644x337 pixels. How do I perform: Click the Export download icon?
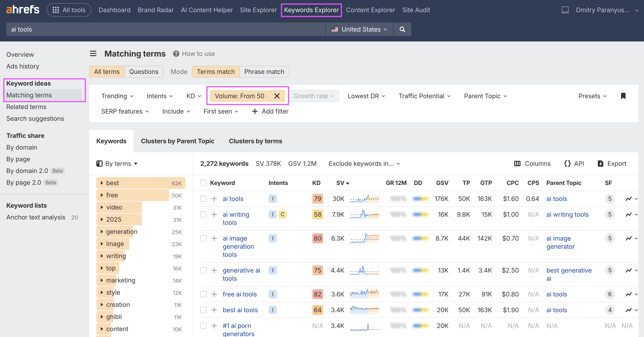[600, 164]
